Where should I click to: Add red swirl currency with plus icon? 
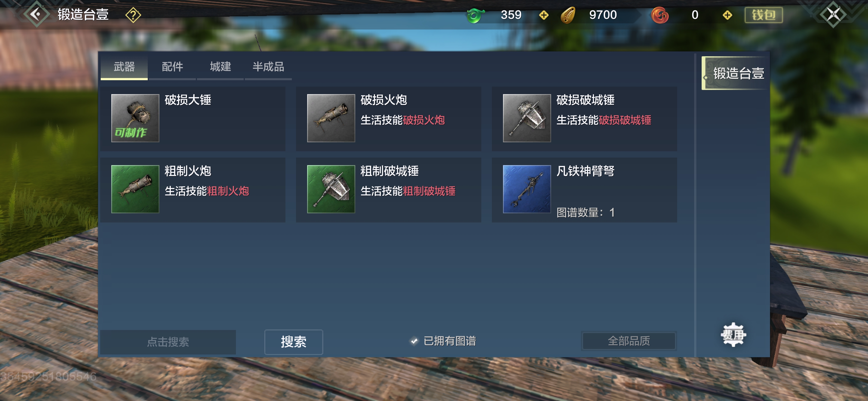point(727,15)
